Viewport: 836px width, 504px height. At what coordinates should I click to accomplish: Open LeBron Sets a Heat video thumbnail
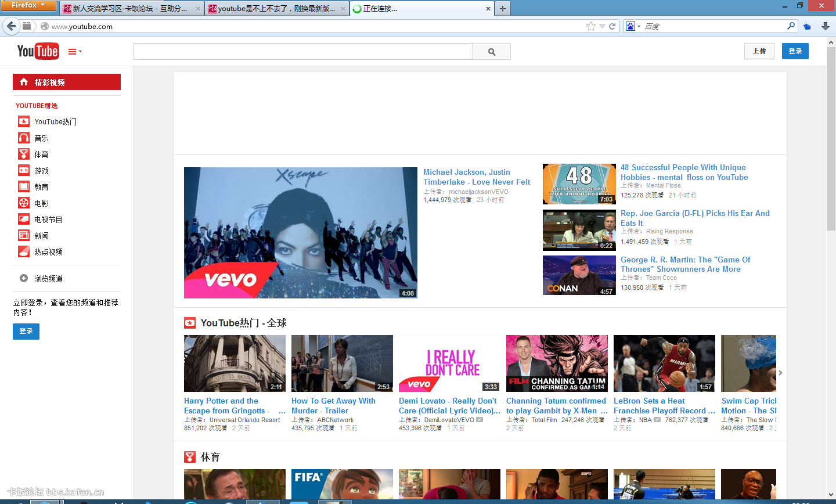coord(664,363)
